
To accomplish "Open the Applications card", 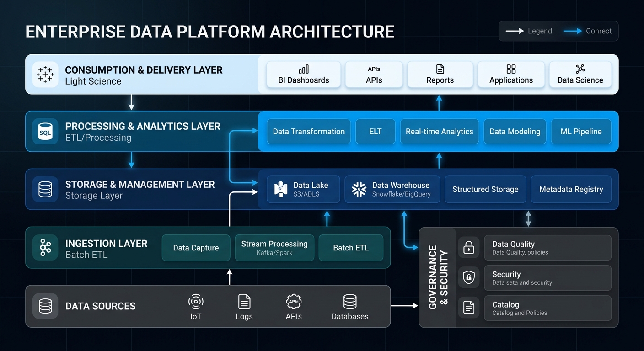I will 511,74.
